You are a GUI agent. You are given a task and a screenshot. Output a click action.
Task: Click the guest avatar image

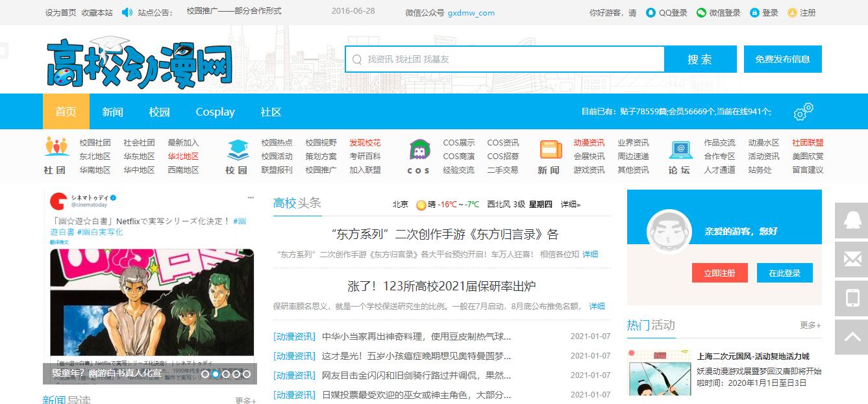coord(669,232)
